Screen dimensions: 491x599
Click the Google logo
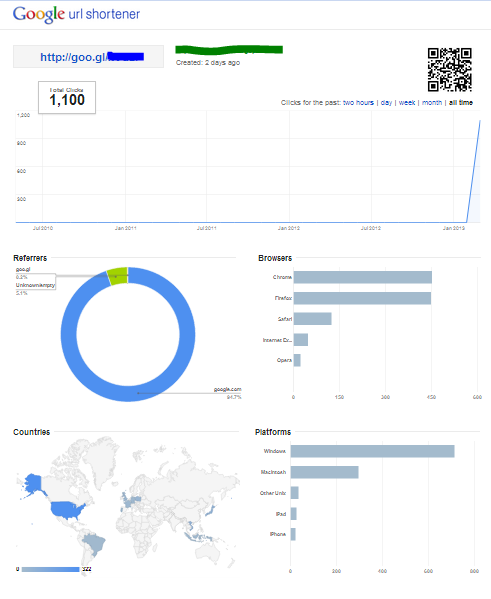click(x=38, y=14)
